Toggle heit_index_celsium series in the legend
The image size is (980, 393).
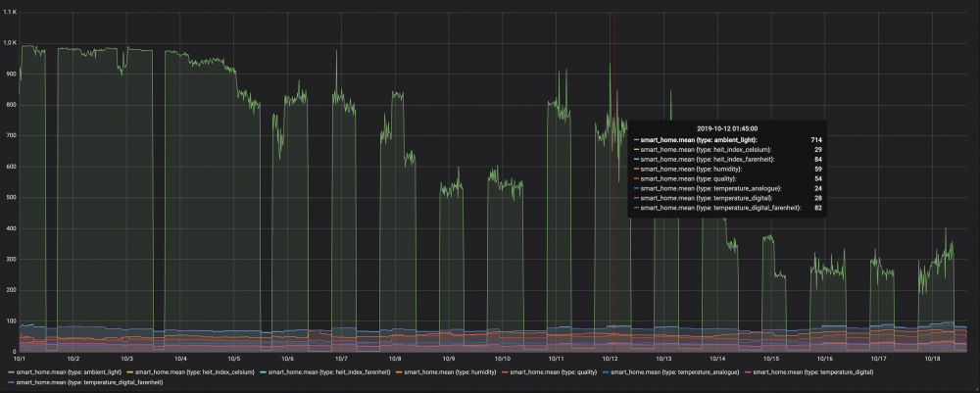point(194,372)
